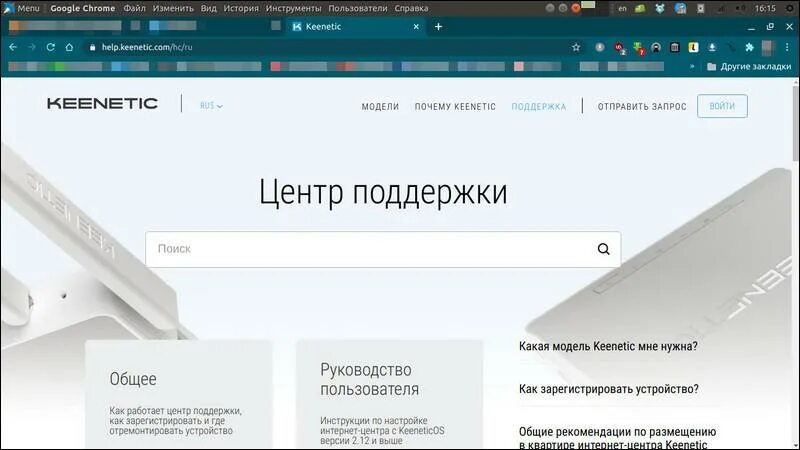Click the ninja face extension icon
The height and width of the screenshot is (450, 800).
pos(656,47)
